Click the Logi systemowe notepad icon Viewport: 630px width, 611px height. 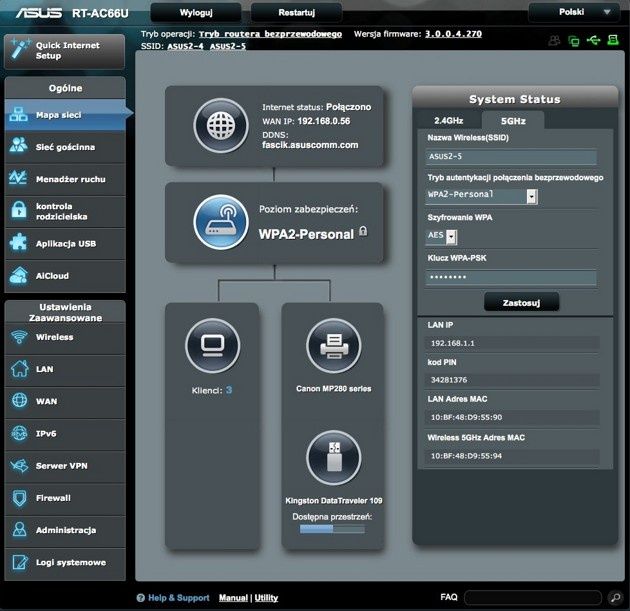coord(20,562)
